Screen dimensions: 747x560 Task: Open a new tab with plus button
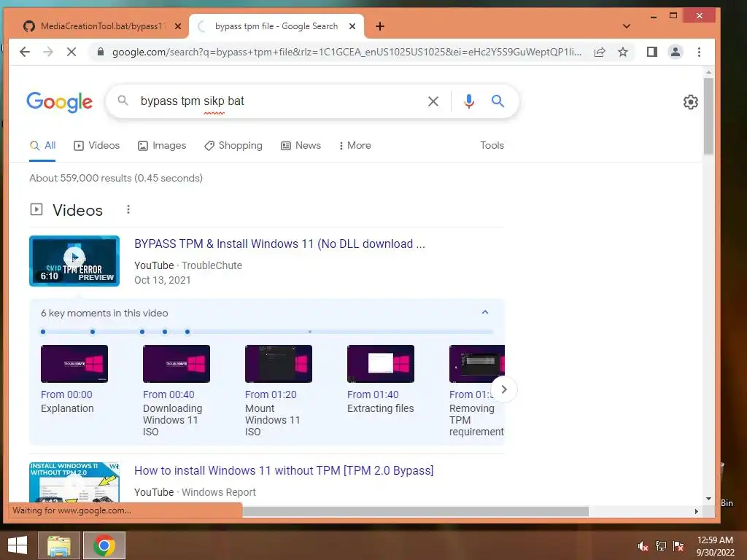click(x=379, y=26)
